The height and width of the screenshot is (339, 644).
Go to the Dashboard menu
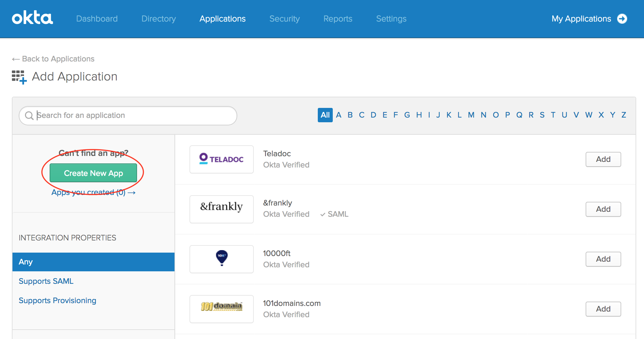tap(97, 19)
